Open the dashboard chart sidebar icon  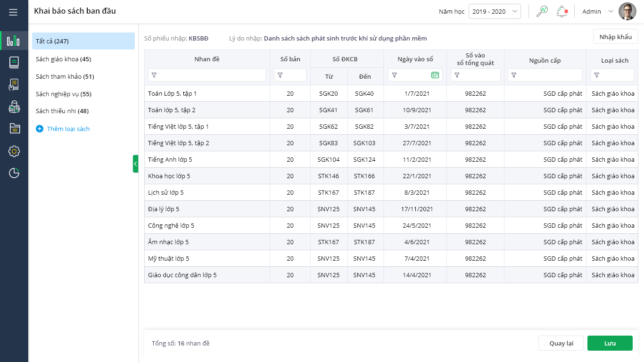(x=14, y=41)
